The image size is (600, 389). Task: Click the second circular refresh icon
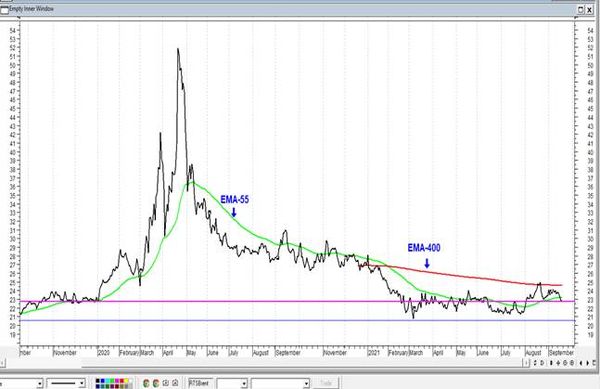pos(156,383)
